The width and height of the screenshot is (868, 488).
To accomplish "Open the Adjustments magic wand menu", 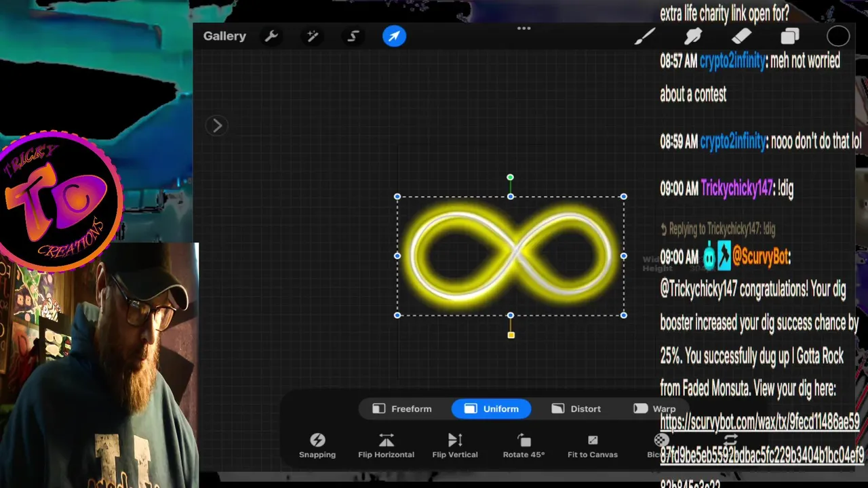I will coord(313,36).
